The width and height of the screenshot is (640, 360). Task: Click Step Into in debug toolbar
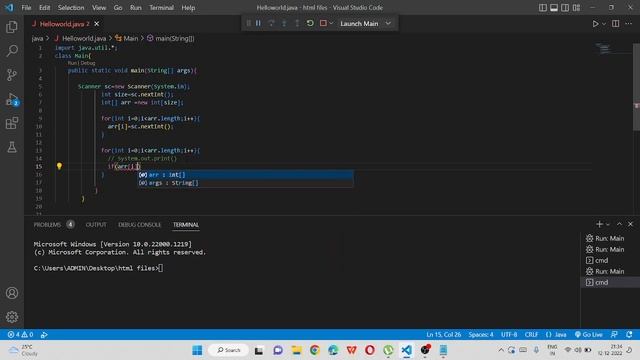coord(284,23)
